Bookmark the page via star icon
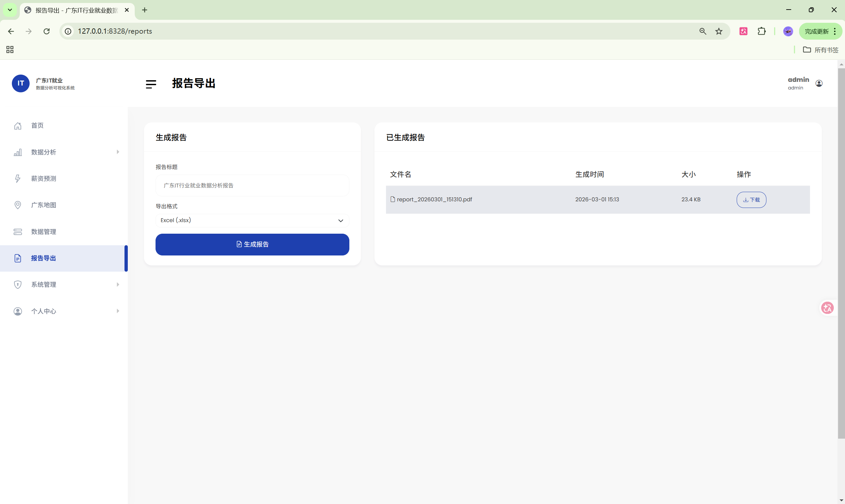Viewport: 845px width, 504px height. 719,31
